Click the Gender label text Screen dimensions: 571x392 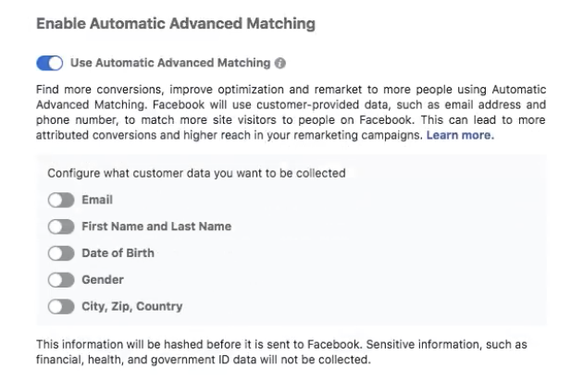coord(103,279)
